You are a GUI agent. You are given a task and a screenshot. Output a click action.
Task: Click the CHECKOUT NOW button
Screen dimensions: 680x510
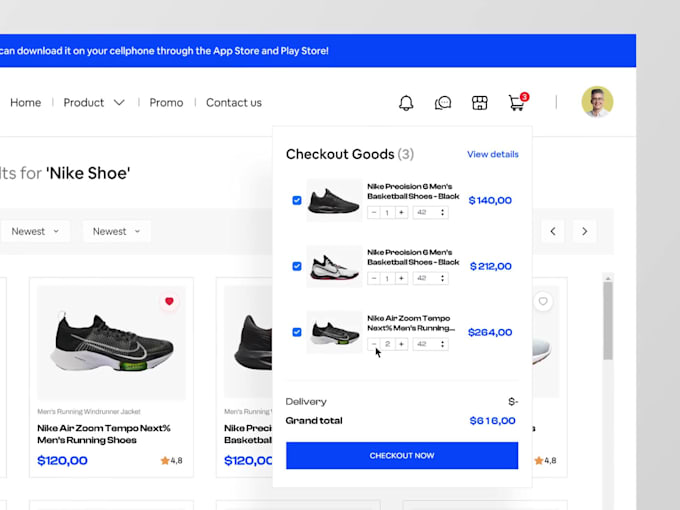[402, 455]
